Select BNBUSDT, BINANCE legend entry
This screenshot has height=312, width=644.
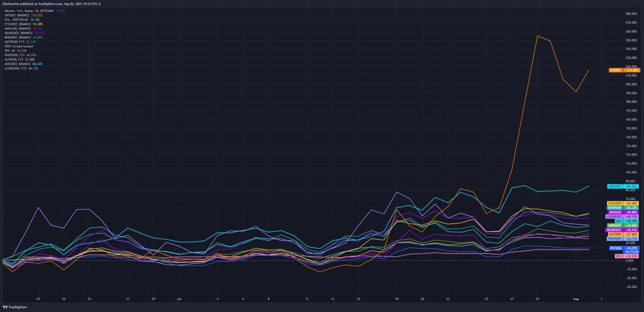click(x=23, y=38)
